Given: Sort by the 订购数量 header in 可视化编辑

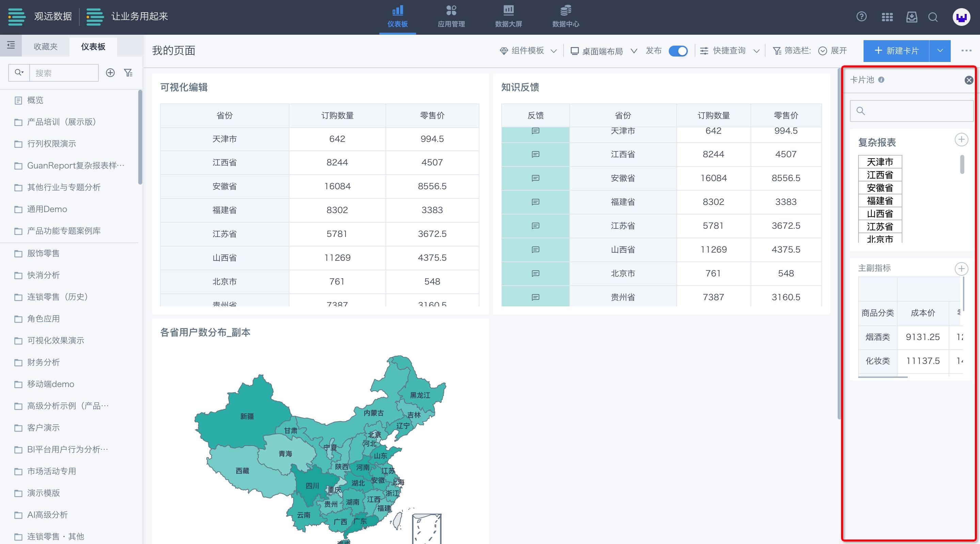Looking at the screenshot, I should click(337, 115).
